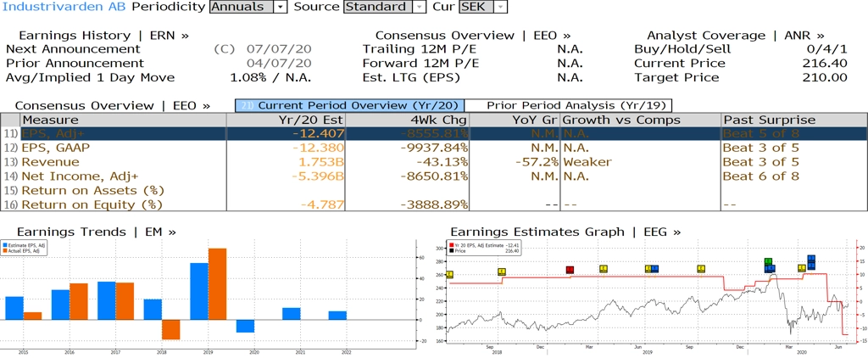Open the Source Standard dropdown arrow
Viewport: 868px width, 358px height.
420,7
